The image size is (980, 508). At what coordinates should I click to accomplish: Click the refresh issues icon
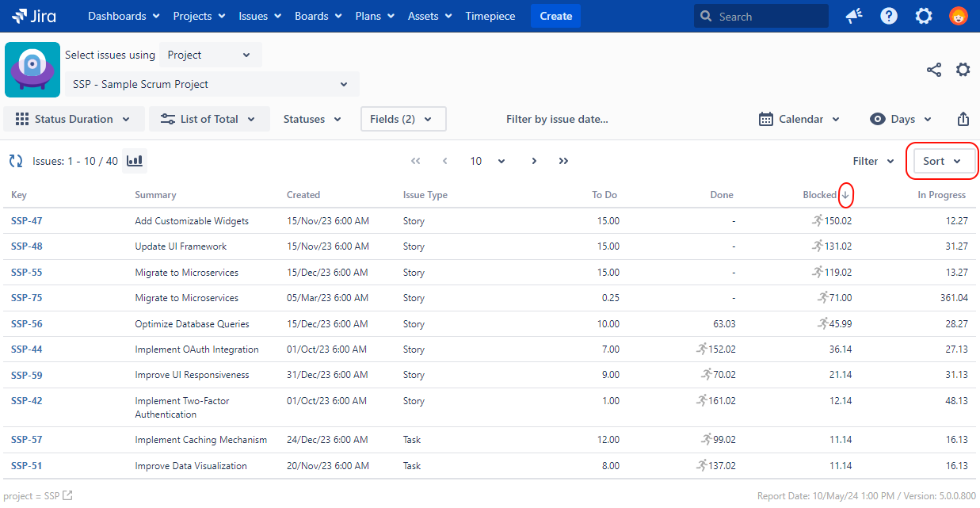point(16,161)
